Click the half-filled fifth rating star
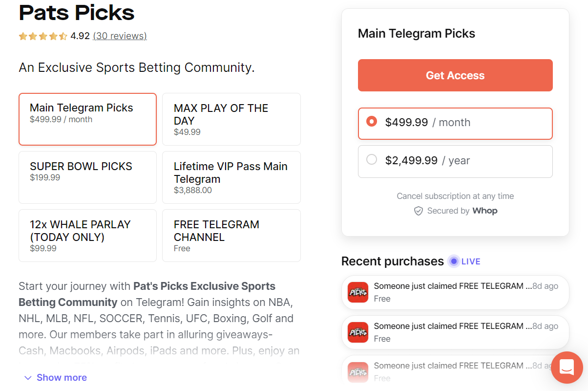This screenshot has width=588, height=391. coord(63,36)
